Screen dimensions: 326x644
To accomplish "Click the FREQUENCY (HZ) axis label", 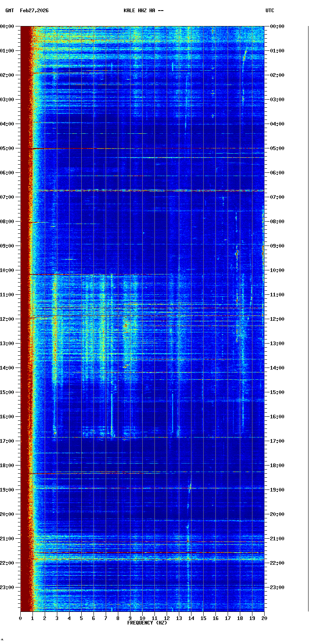I will (x=147, y=623).
